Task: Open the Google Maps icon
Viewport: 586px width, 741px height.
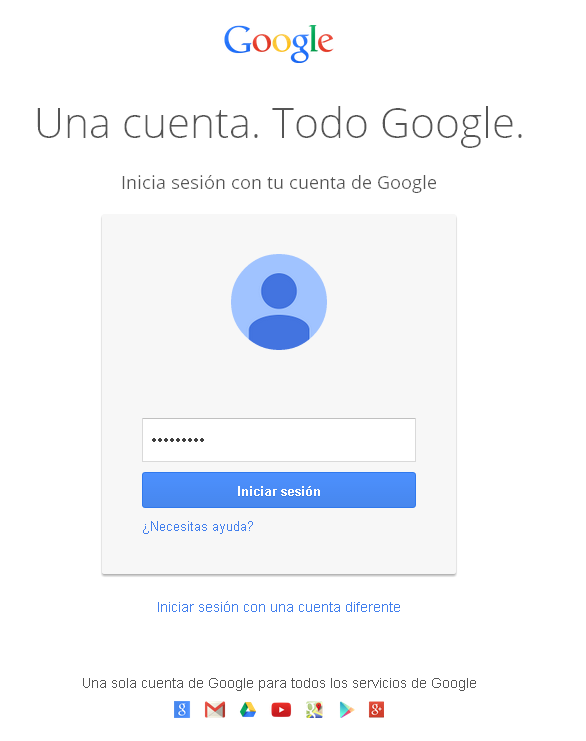Action: [x=314, y=710]
